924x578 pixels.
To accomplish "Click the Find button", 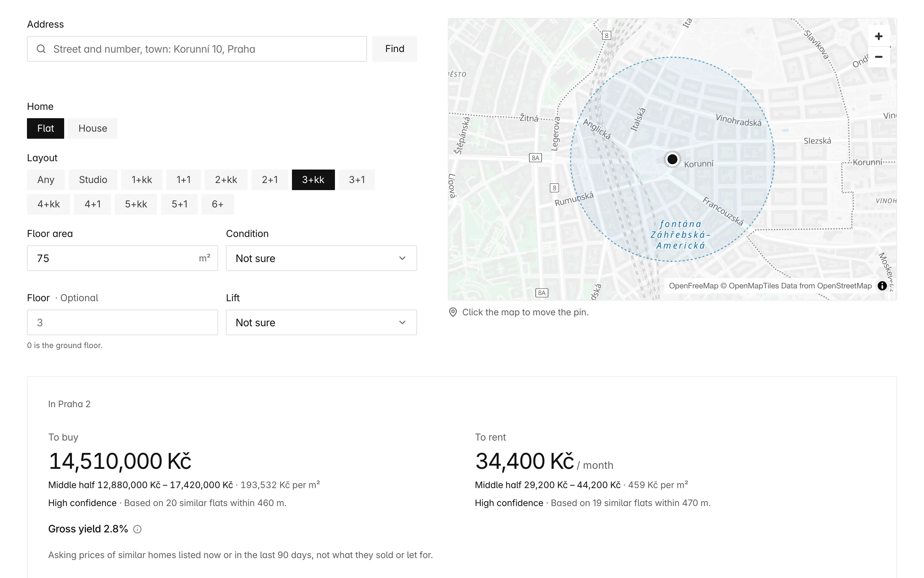I will [394, 49].
